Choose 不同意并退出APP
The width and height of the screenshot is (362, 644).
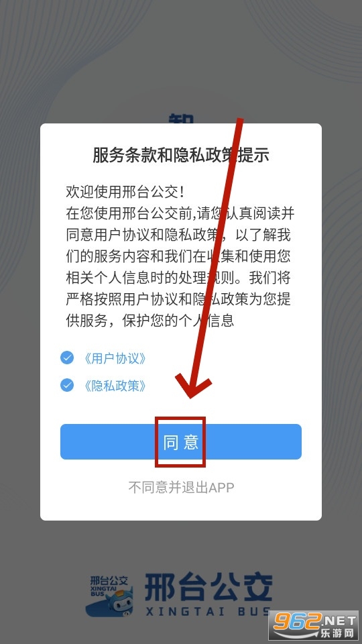181,487
